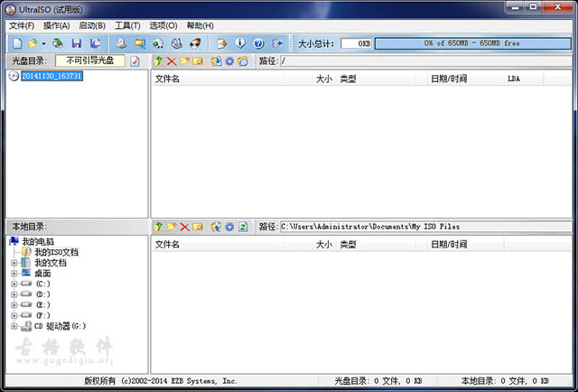Expand the CD 驱动器(G:) tree node

click(14, 326)
